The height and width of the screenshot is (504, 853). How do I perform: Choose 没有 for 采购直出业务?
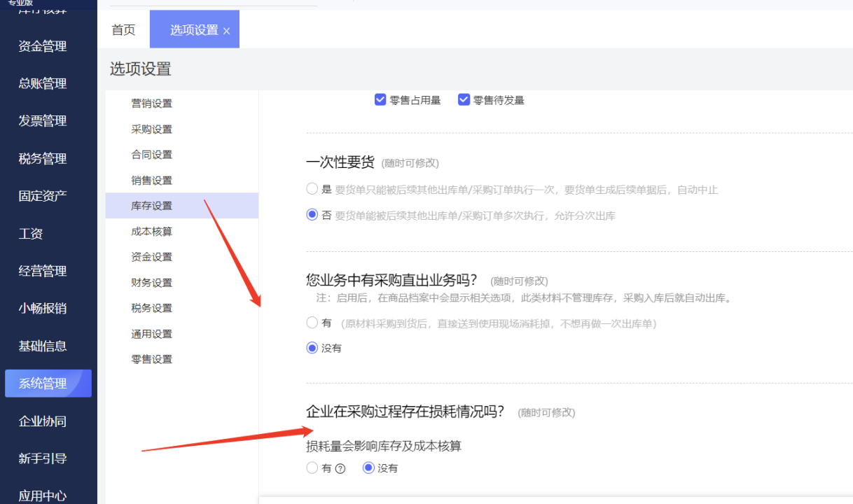312,348
